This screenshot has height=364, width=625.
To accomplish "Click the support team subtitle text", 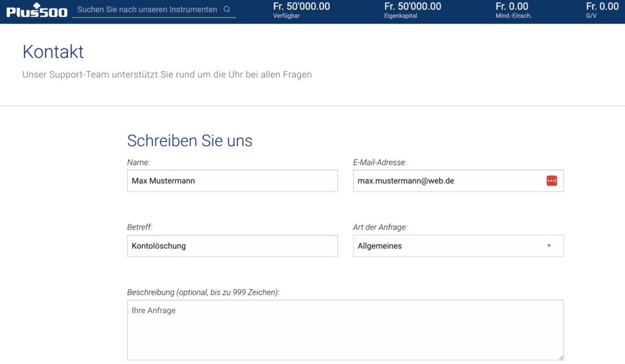I will point(167,74).
